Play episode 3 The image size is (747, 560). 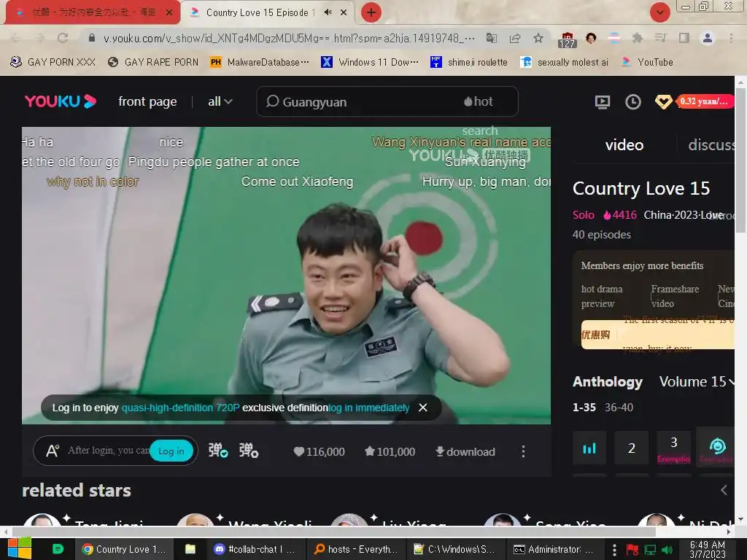[673, 448]
